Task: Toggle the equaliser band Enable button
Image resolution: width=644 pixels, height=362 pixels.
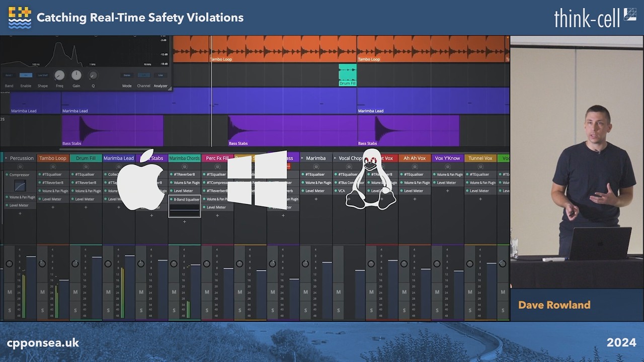Action: (x=26, y=75)
